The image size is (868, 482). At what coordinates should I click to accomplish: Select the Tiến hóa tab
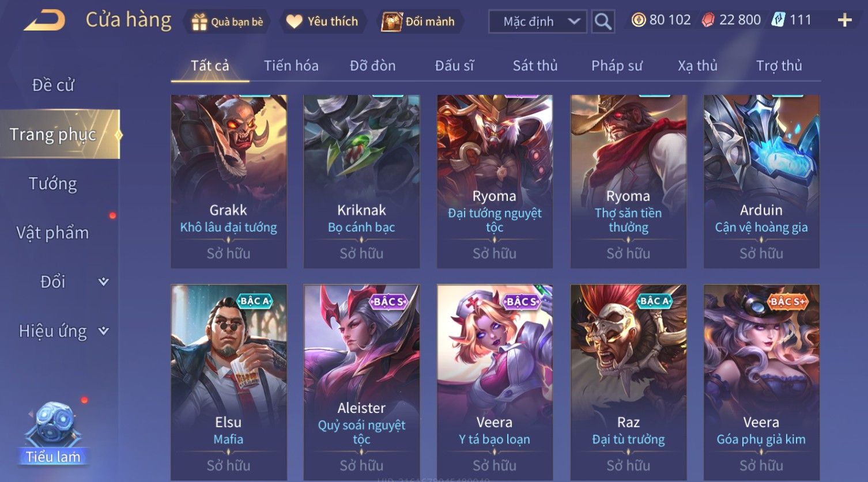291,66
